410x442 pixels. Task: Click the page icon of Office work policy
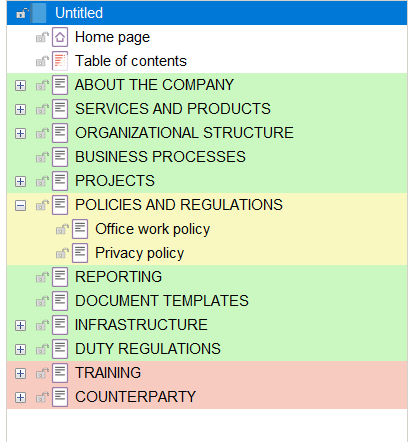pos(80,229)
